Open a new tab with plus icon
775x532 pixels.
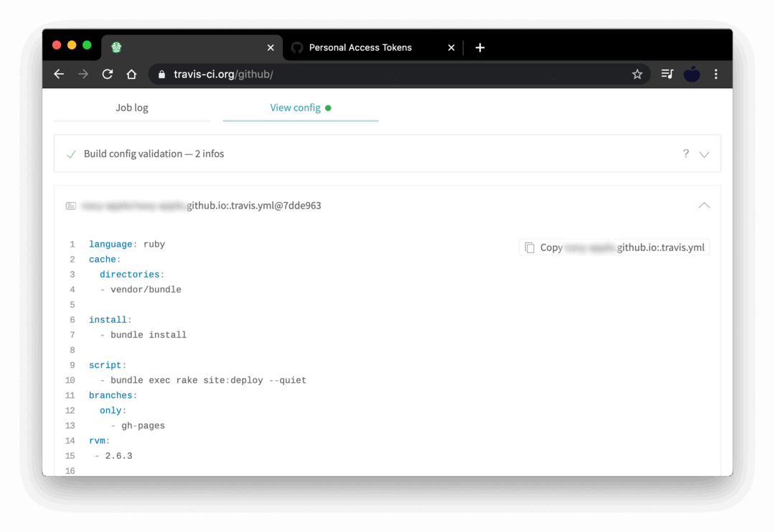tap(480, 47)
